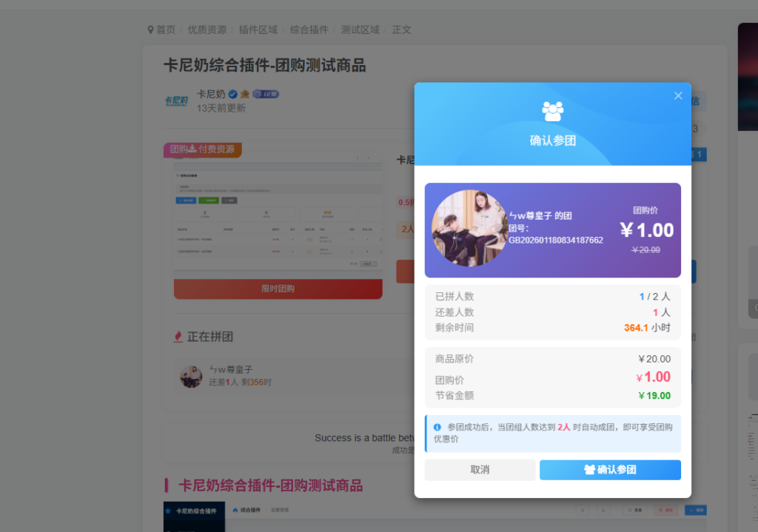Image resolution: width=758 pixels, height=532 pixels.
Task: Select 优质资源 in the breadcrumb trail
Action: (207, 30)
